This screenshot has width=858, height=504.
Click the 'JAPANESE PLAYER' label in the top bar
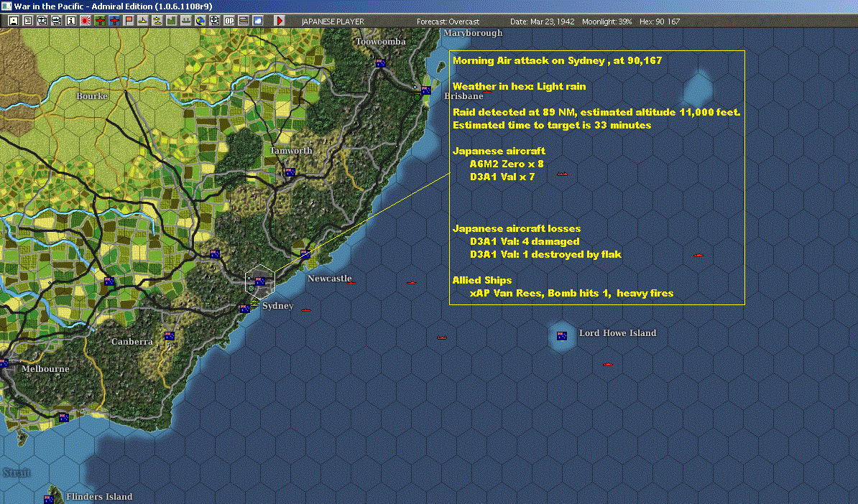coord(333,22)
